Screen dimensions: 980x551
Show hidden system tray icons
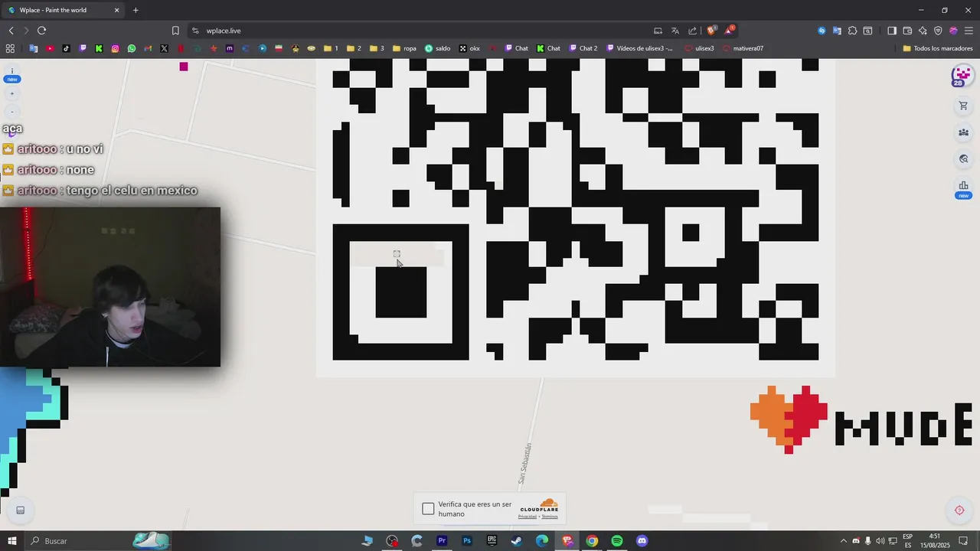844,541
